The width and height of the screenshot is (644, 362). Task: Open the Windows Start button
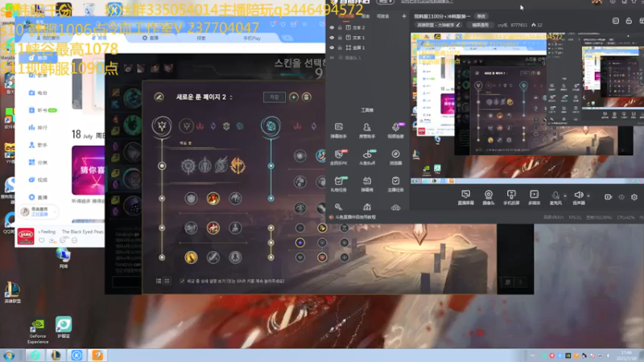point(9,356)
